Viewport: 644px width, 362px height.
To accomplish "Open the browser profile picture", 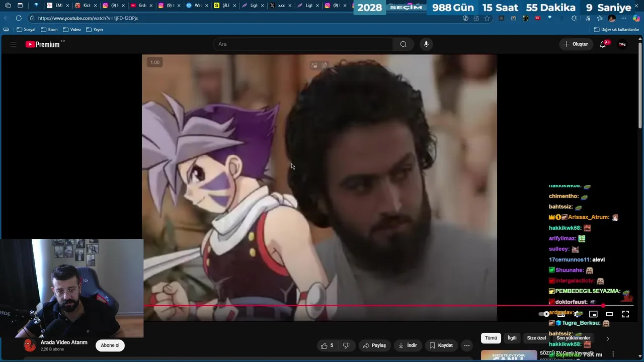I will pos(612,18).
